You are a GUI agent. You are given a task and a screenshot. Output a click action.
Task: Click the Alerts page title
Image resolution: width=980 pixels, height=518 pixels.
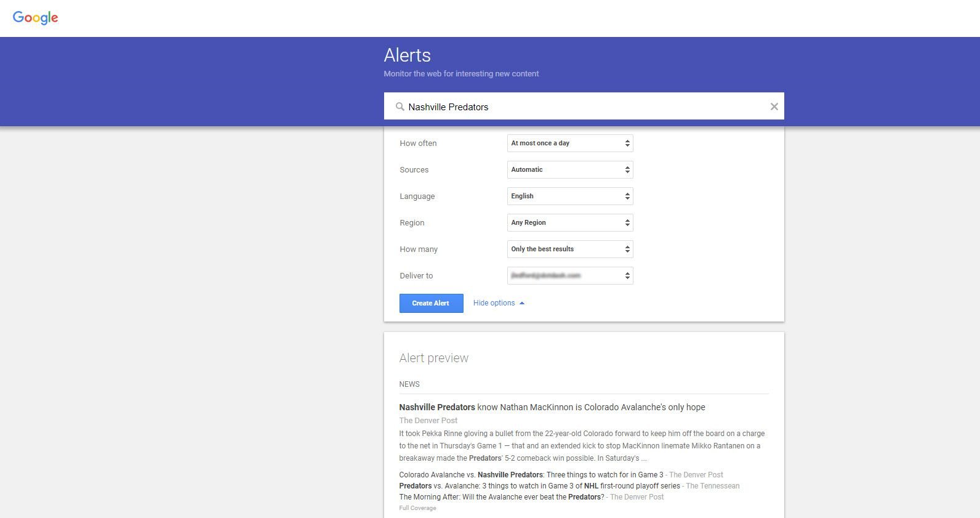(x=407, y=55)
